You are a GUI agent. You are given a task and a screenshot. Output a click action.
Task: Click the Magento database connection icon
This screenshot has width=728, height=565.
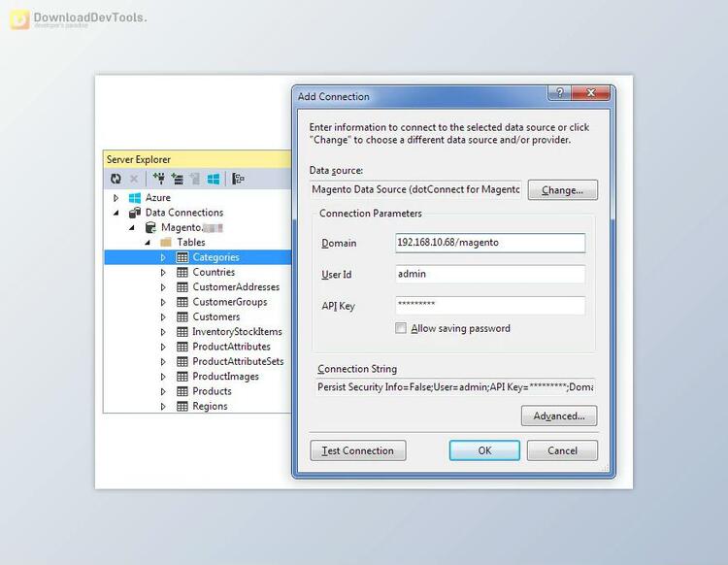[x=150, y=227]
